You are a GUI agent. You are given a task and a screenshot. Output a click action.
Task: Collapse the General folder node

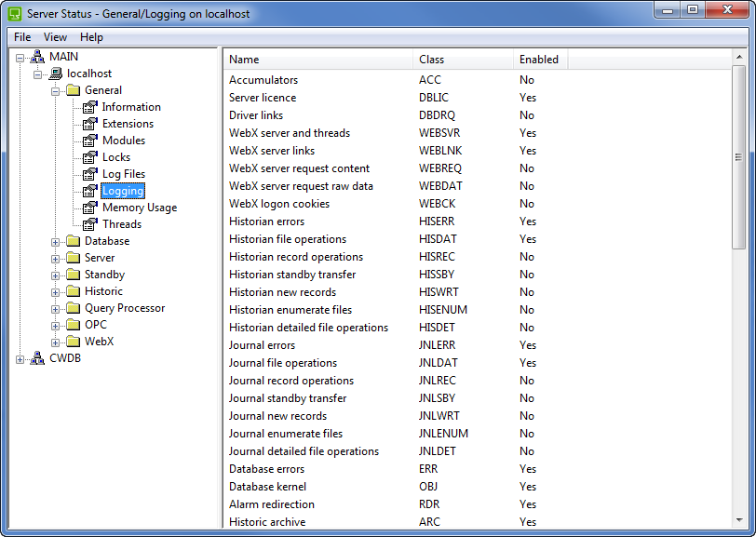coord(56,91)
